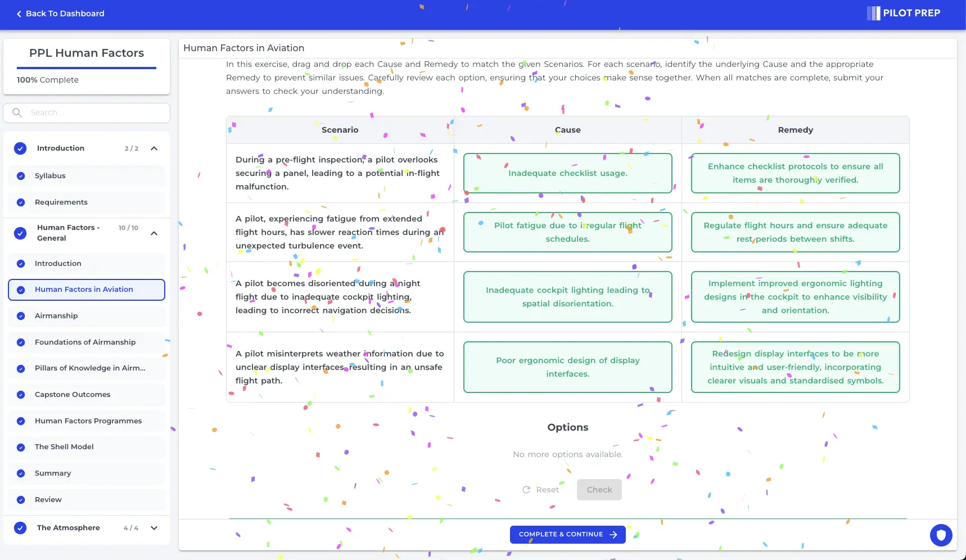The width and height of the screenshot is (966, 560).
Task: Click the Search input field
Action: click(x=87, y=112)
